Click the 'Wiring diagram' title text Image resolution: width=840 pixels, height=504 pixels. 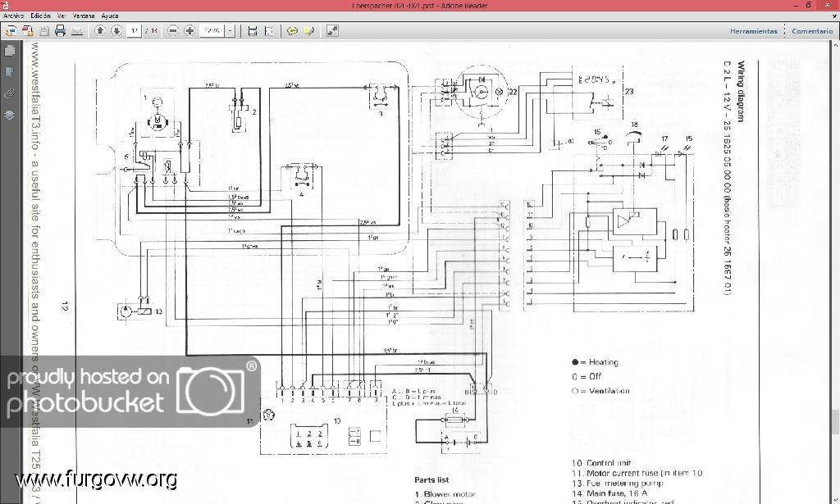(741, 92)
